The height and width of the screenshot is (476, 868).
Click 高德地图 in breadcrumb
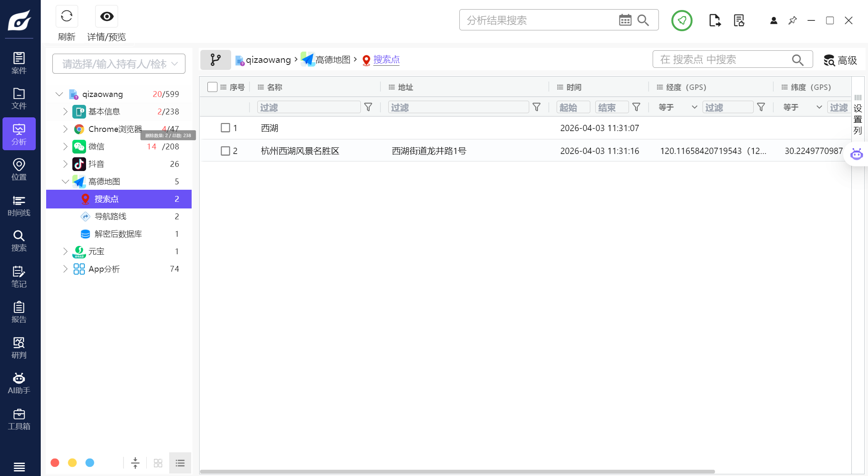[x=333, y=59]
